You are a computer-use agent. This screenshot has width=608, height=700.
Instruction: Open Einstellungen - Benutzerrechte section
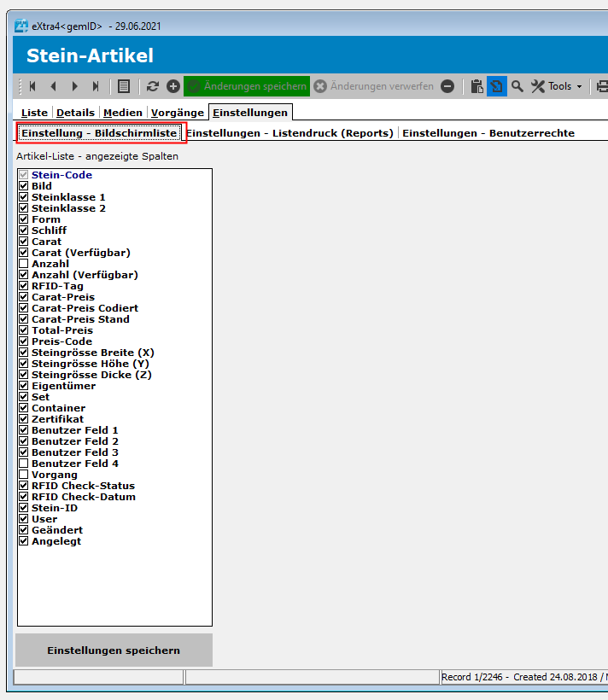coord(488,133)
